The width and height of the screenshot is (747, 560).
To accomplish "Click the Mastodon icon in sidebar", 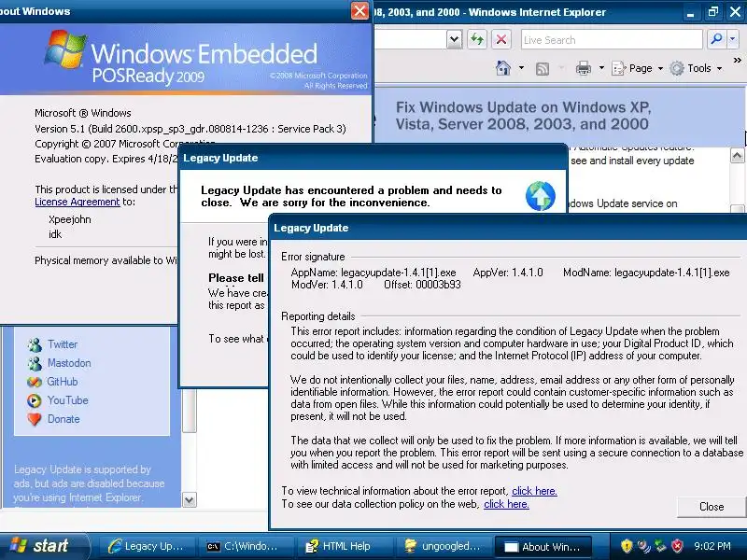I will click(x=35, y=363).
